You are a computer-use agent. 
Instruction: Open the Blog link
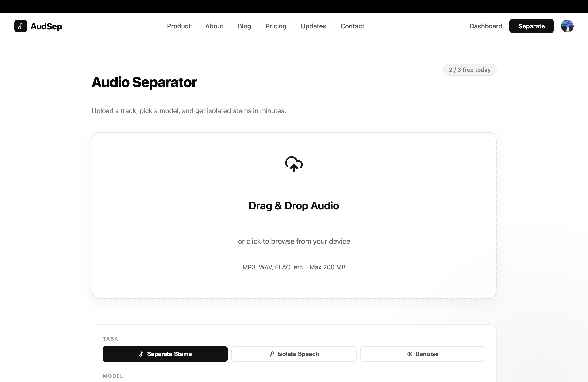pyautogui.click(x=244, y=26)
